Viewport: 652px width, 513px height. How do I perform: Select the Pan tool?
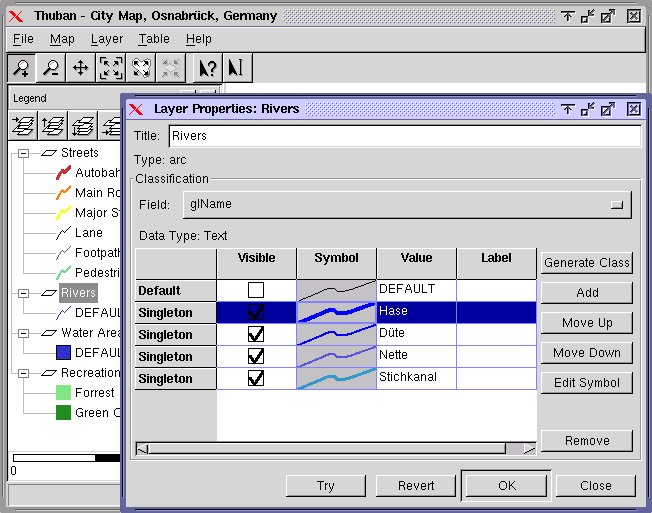click(x=80, y=68)
